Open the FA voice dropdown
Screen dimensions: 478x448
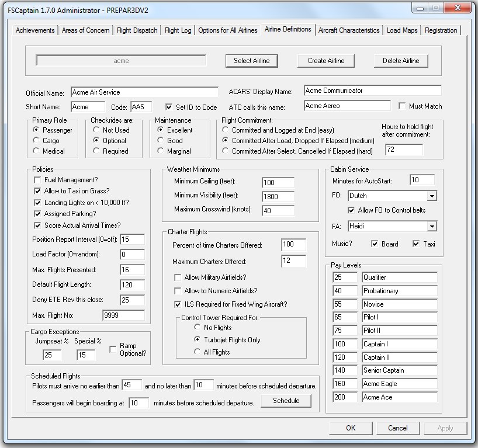click(432, 227)
